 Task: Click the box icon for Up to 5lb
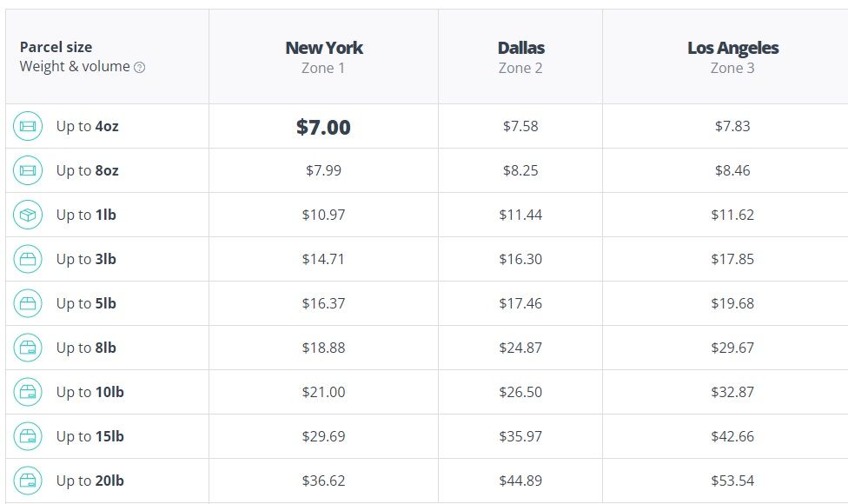(28, 303)
